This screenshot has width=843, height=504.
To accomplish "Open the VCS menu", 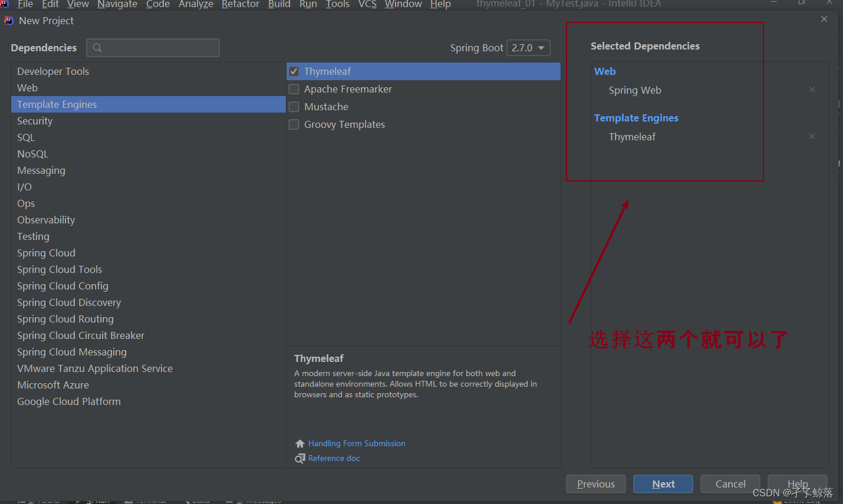I will pyautogui.click(x=367, y=4).
